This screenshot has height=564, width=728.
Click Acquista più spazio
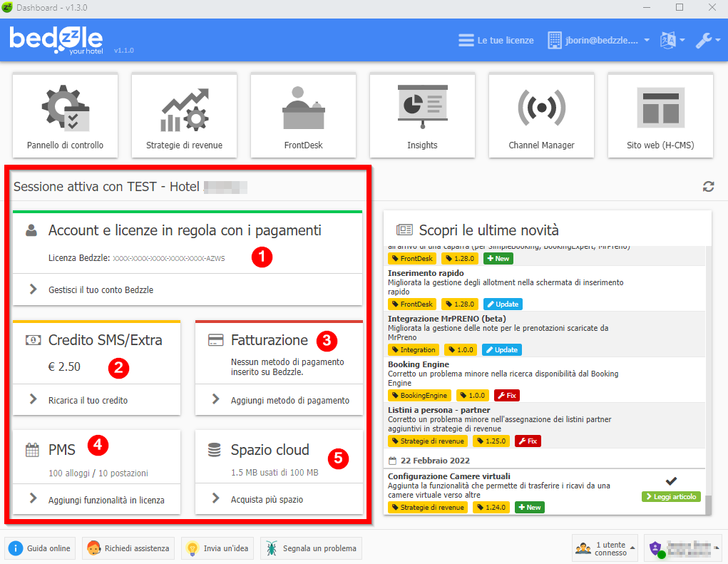(x=279, y=499)
